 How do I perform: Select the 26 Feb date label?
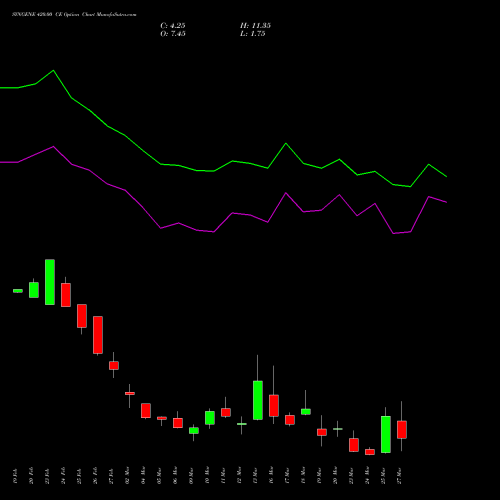95,476
